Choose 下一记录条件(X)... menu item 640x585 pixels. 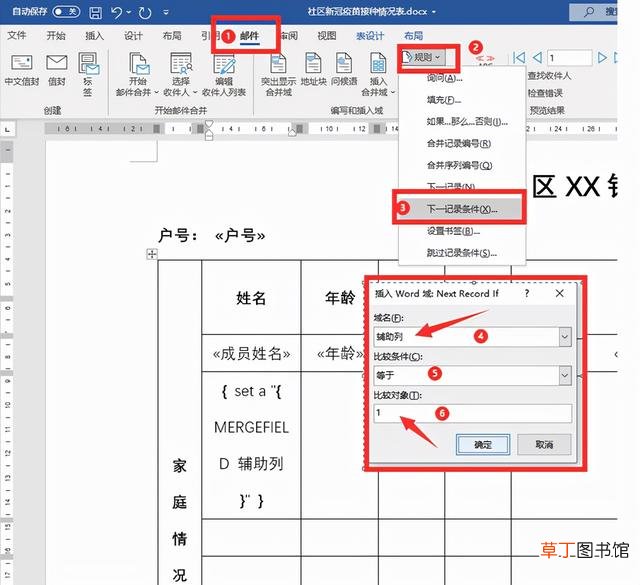click(x=460, y=209)
